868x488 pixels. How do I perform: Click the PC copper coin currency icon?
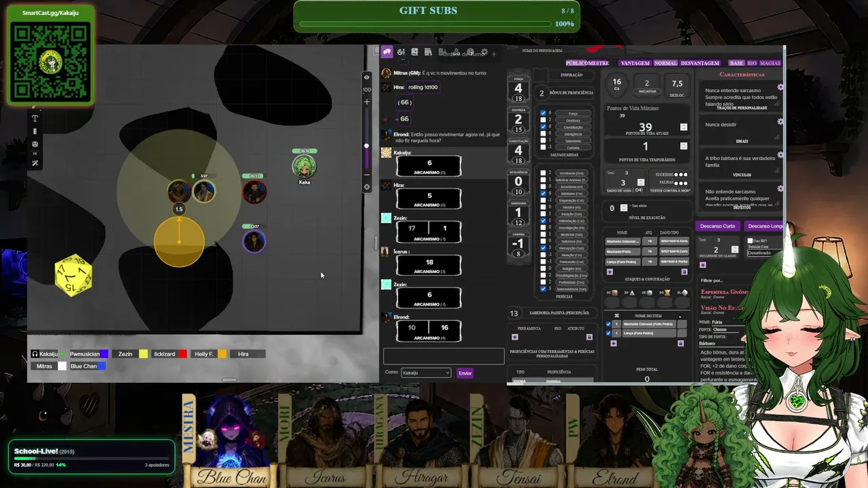point(615,293)
